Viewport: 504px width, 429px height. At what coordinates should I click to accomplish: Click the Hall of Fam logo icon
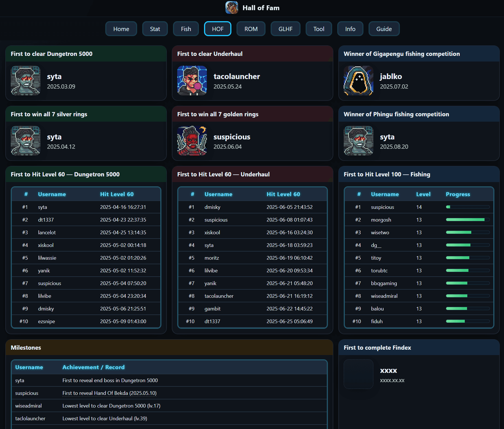click(x=232, y=8)
